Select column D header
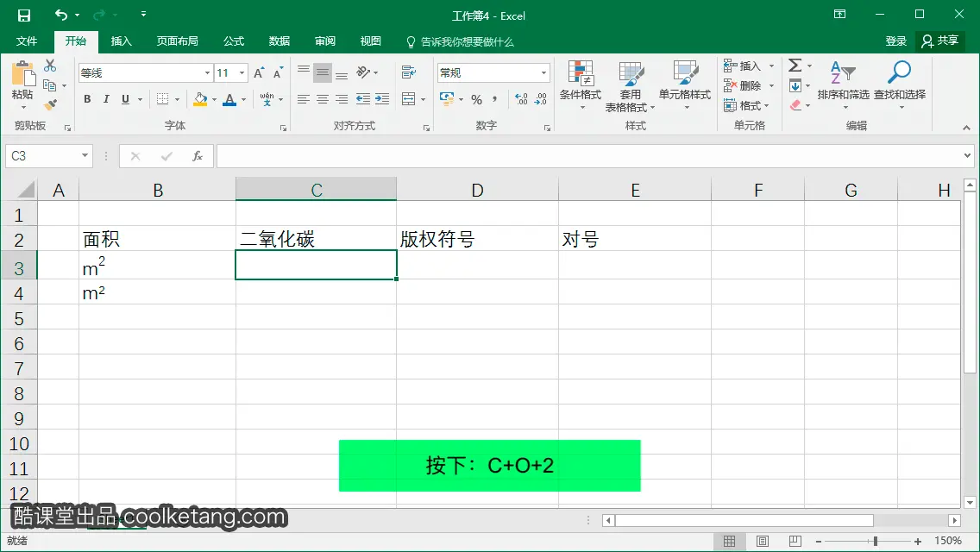Viewport: 980px width, 552px height. point(478,190)
